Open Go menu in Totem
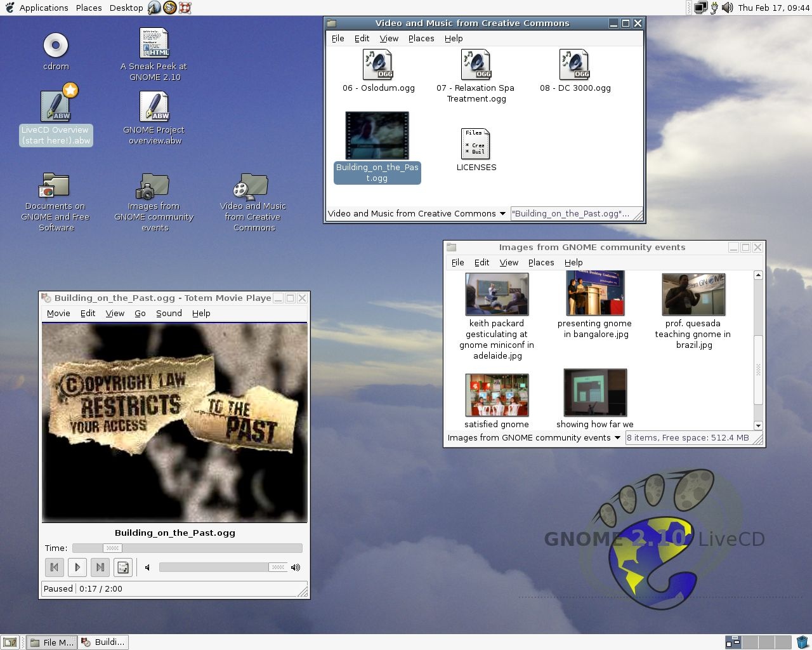This screenshot has width=812, height=650. point(140,314)
